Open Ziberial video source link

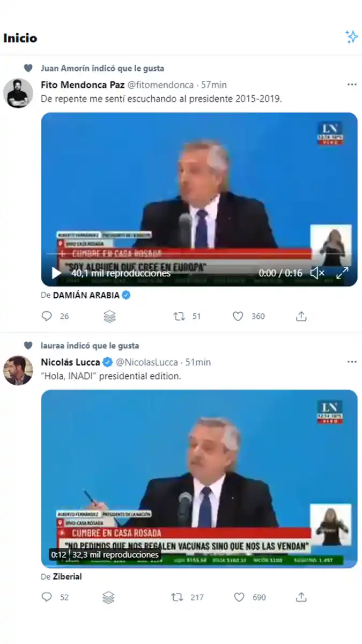(67, 577)
